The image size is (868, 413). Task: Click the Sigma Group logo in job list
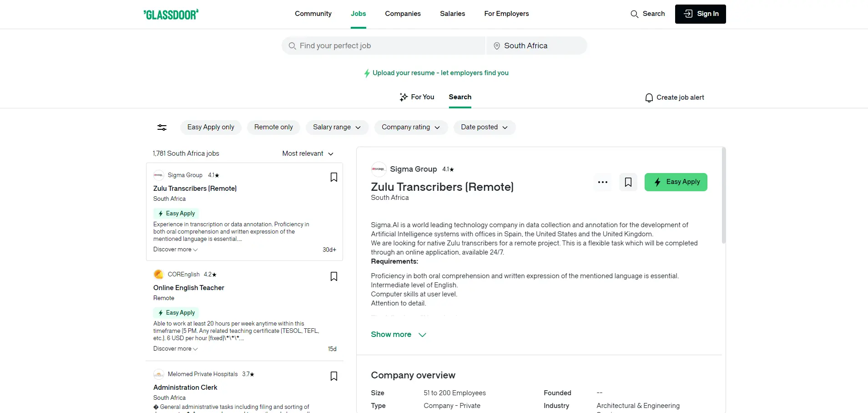click(x=158, y=175)
